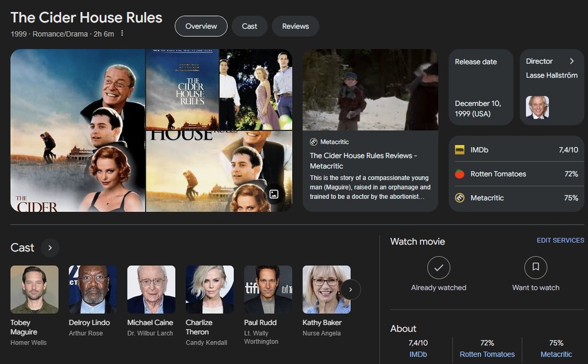Open the Release date card

pos(481,87)
